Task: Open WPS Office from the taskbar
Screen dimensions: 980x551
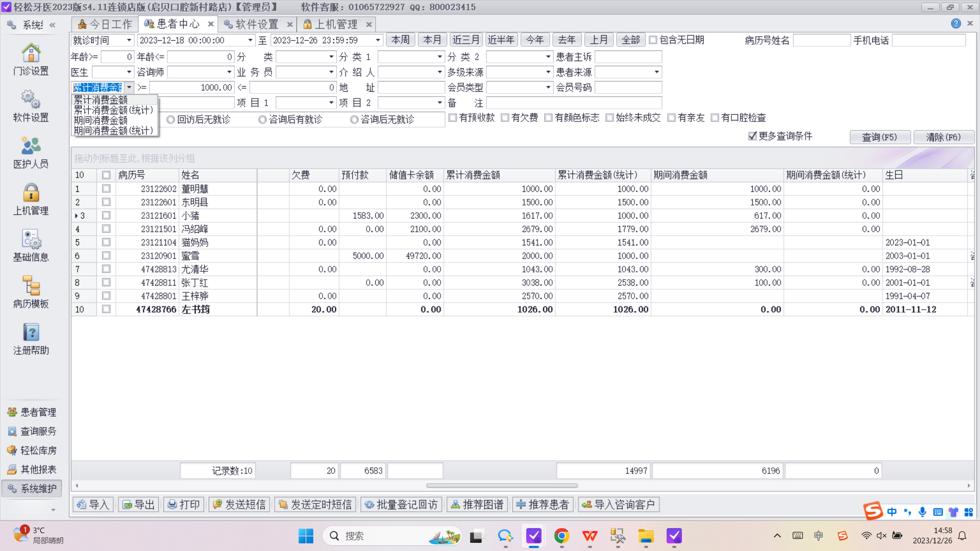Action: pyautogui.click(x=590, y=536)
